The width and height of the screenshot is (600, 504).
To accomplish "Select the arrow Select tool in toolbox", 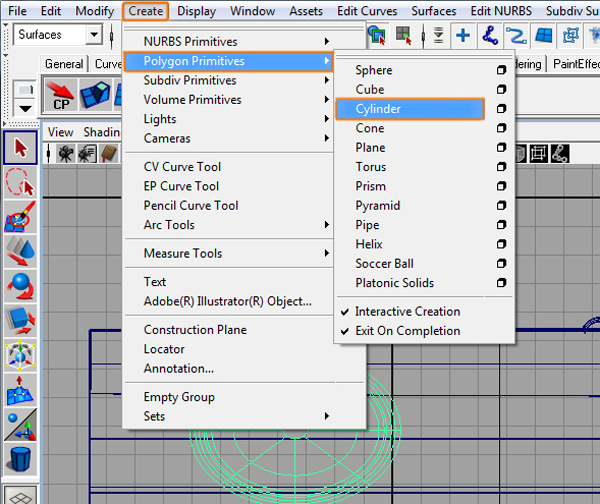I will tap(20, 147).
